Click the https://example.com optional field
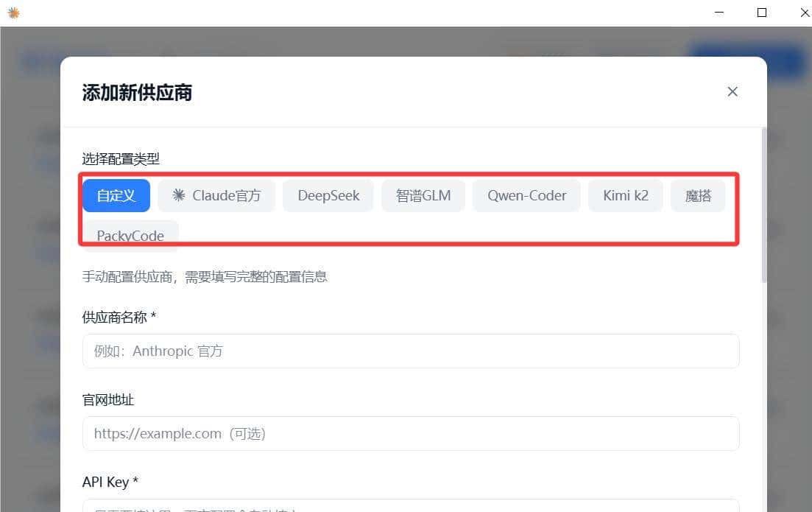The width and height of the screenshot is (812, 512). point(179,433)
